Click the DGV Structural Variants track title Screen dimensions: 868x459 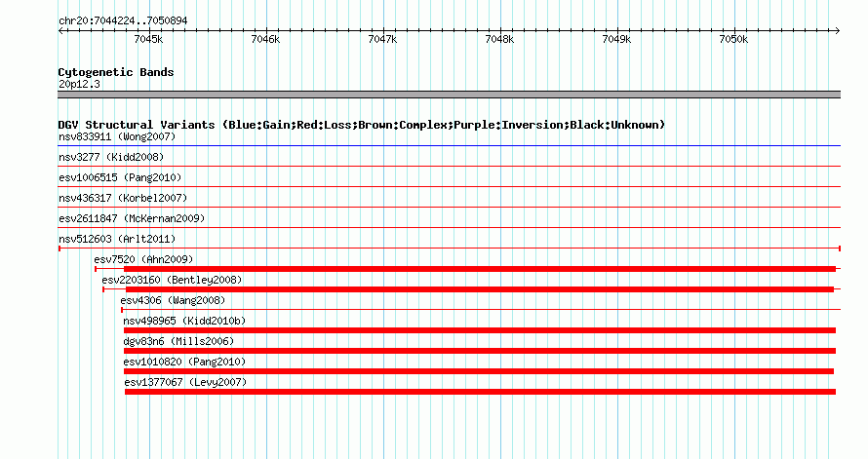362,125
